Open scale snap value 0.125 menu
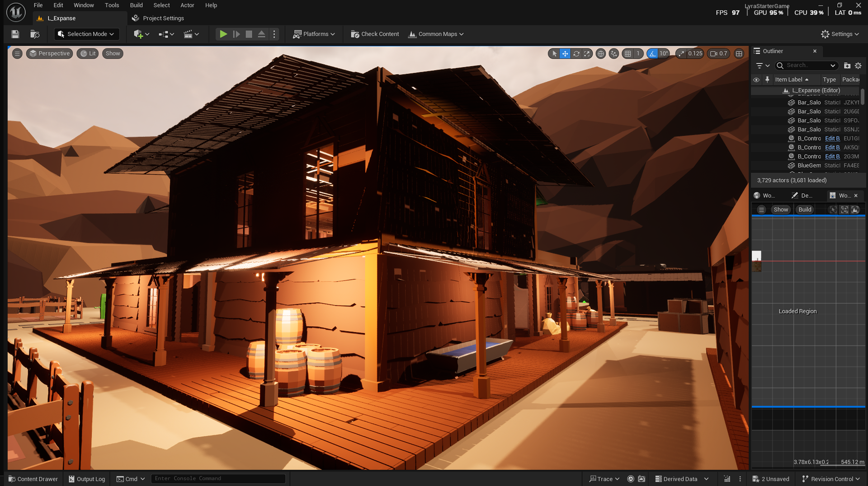The height and width of the screenshot is (486, 868). tap(695, 54)
